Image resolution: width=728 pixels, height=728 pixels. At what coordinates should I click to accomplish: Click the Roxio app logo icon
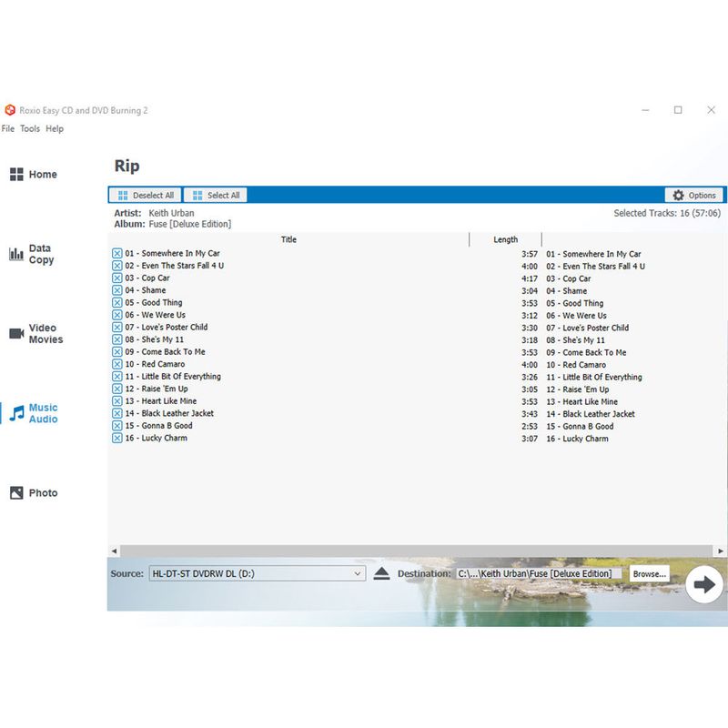pyautogui.click(x=10, y=110)
